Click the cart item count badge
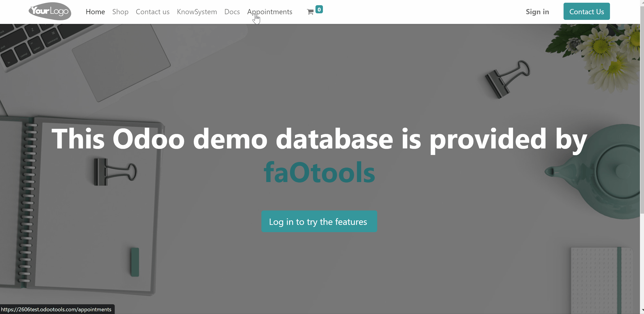The image size is (644, 314). 319,9
